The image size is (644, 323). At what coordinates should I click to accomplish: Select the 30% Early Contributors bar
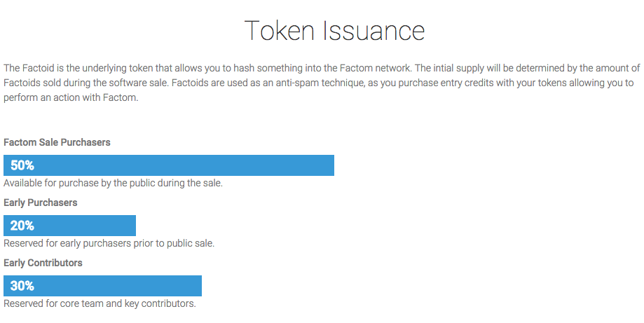tap(103, 286)
